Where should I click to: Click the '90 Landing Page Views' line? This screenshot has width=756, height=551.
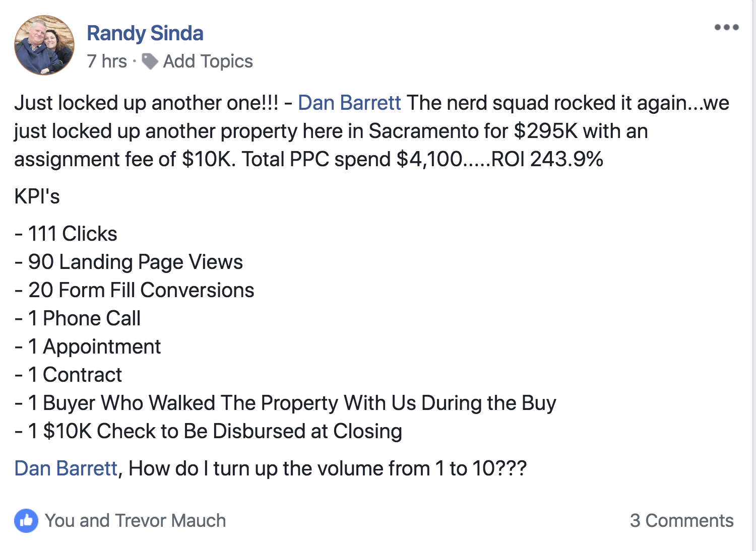[x=129, y=262]
